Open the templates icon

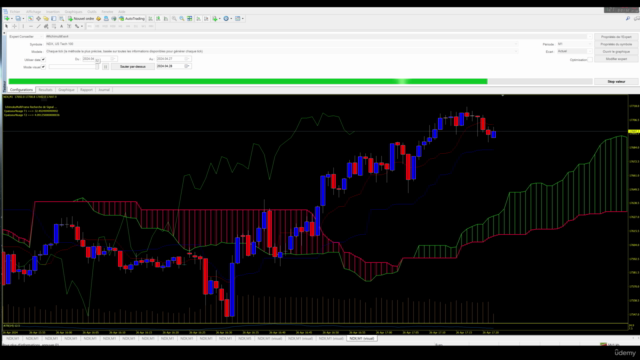[238, 19]
